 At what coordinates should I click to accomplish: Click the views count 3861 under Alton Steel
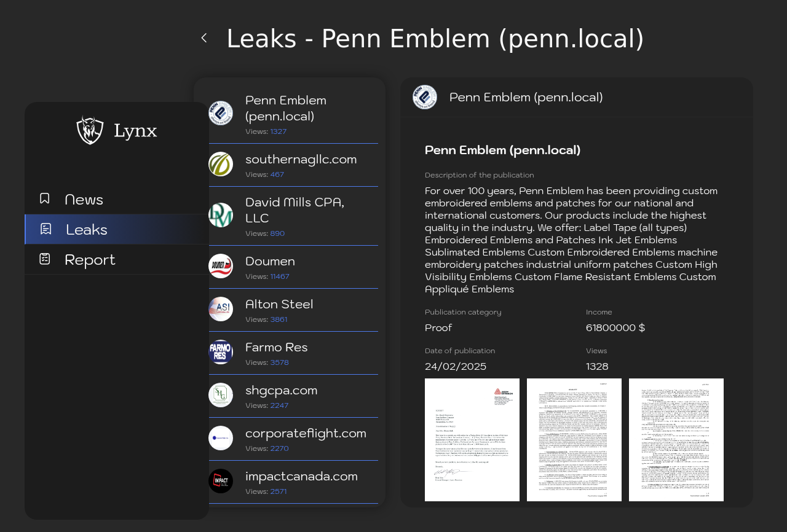tap(279, 319)
